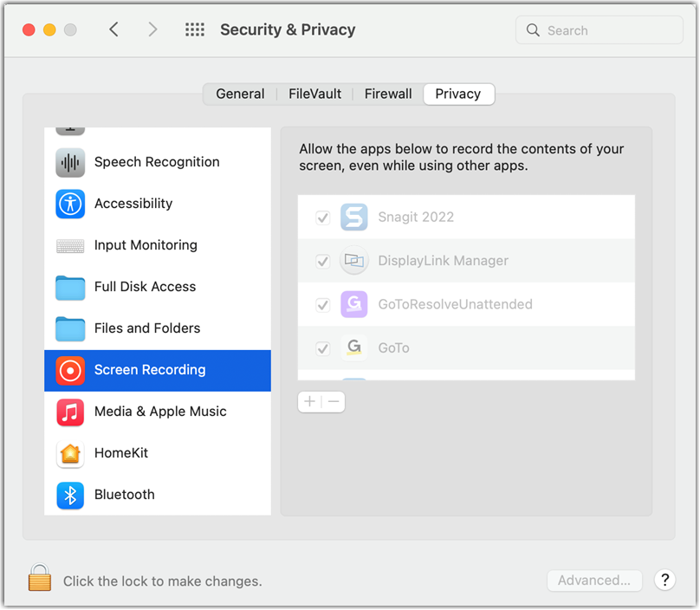Select the HomeKit house icon
The width and height of the screenshot is (700, 610).
coord(70,454)
